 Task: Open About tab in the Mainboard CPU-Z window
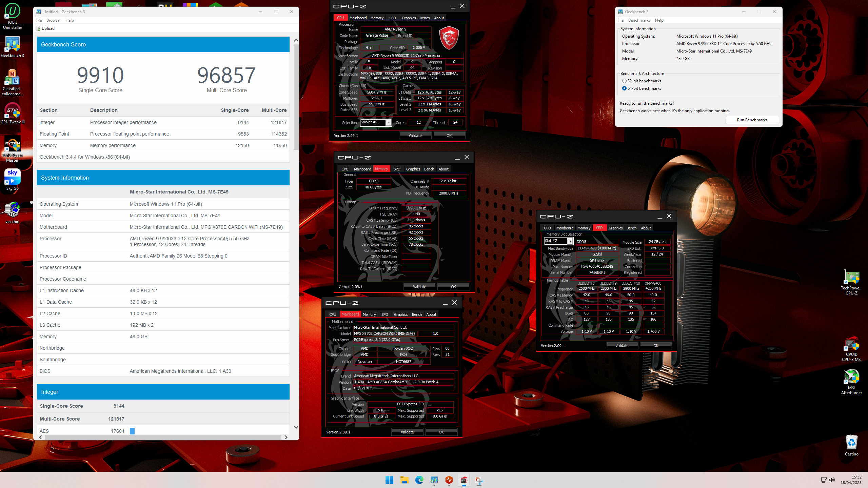[431, 314]
